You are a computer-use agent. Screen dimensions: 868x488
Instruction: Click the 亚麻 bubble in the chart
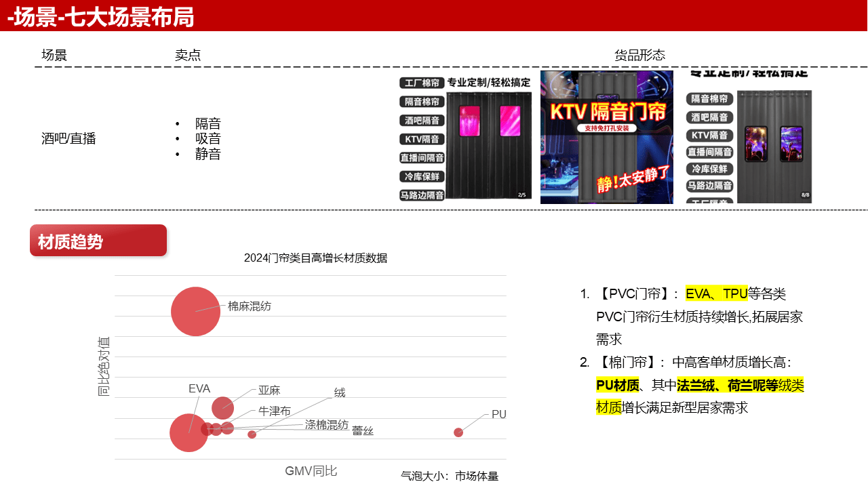coord(222,408)
